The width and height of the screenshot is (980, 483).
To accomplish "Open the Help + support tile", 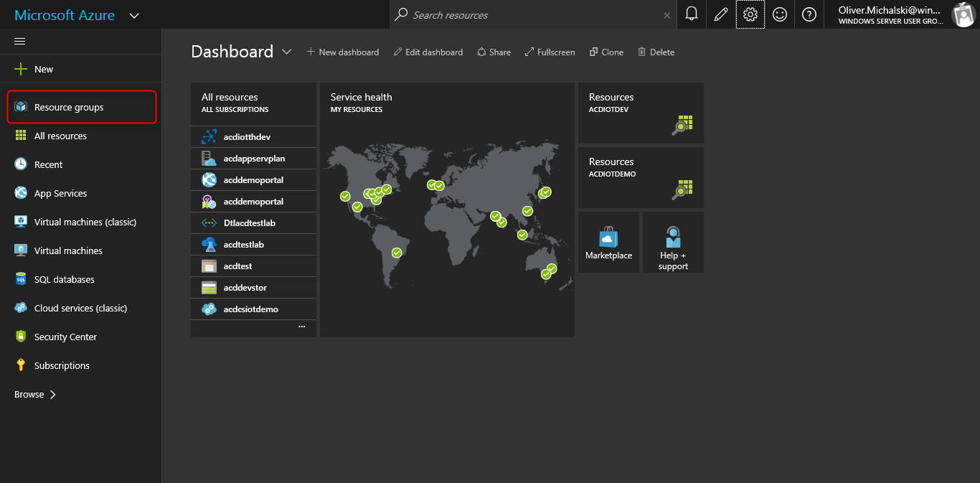I will tap(673, 242).
